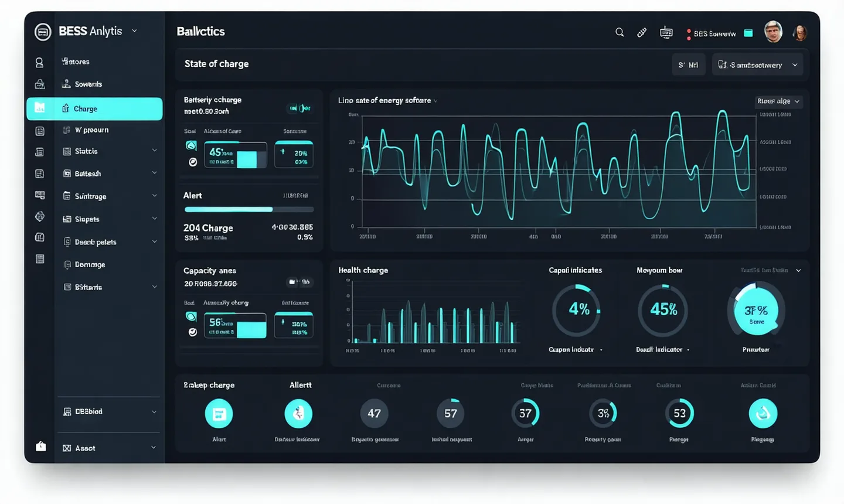Screen dimensions: 844x504
Task: Click the rail icon beside Statcis row
Action: (x=40, y=152)
